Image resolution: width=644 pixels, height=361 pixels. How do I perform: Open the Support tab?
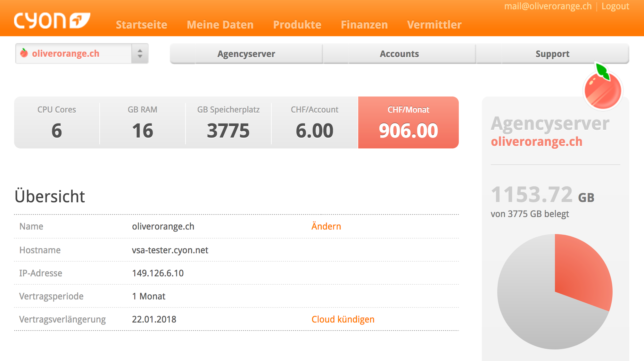click(552, 54)
